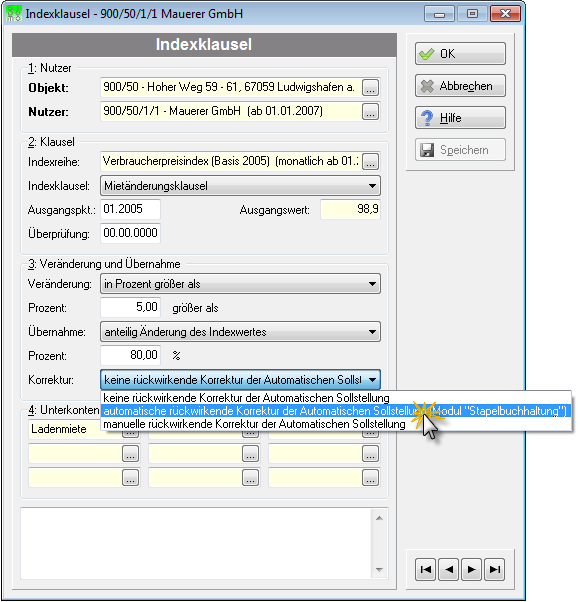Jump to first record navigation button
Viewport: 580px width, 602px height.
[x=425, y=569]
